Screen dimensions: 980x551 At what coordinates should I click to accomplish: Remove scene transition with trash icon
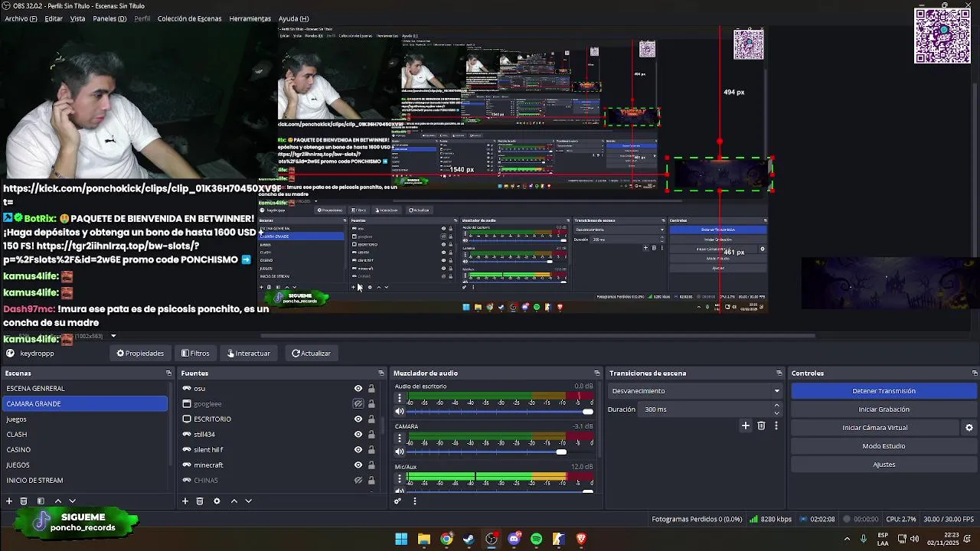761,425
